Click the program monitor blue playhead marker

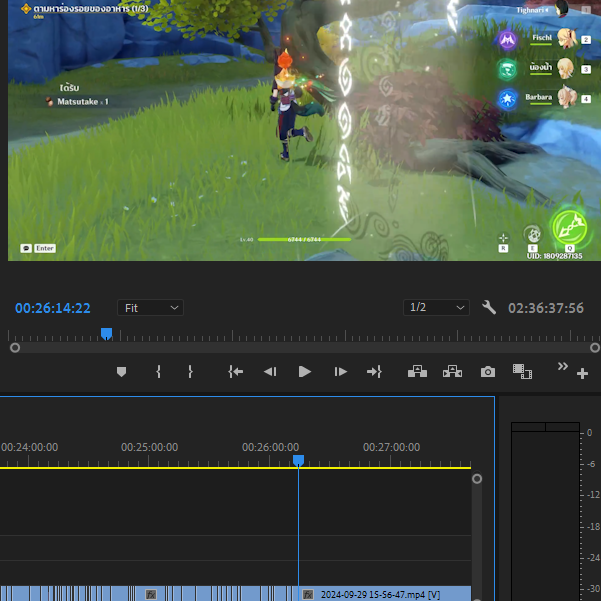click(x=106, y=333)
